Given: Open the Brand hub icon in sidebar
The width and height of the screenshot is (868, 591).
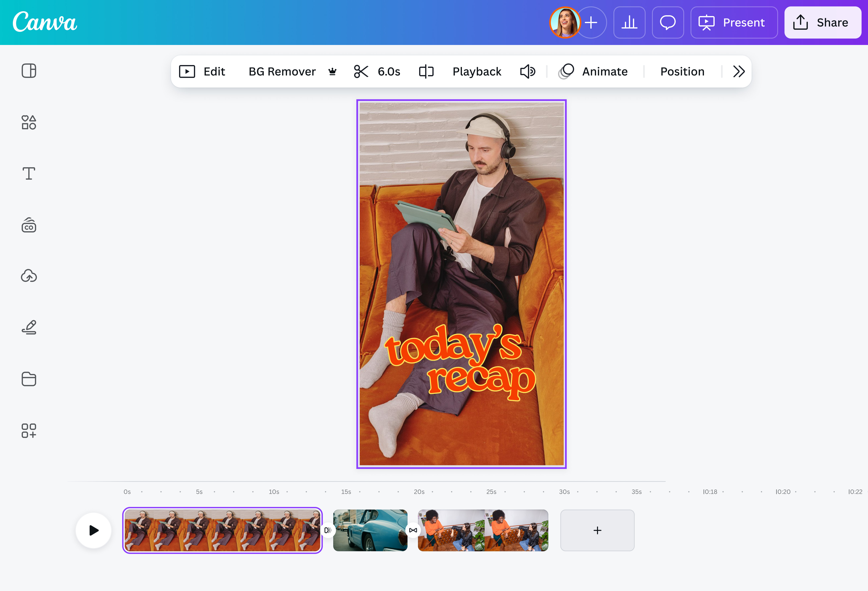Looking at the screenshot, I should click(29, 225).
